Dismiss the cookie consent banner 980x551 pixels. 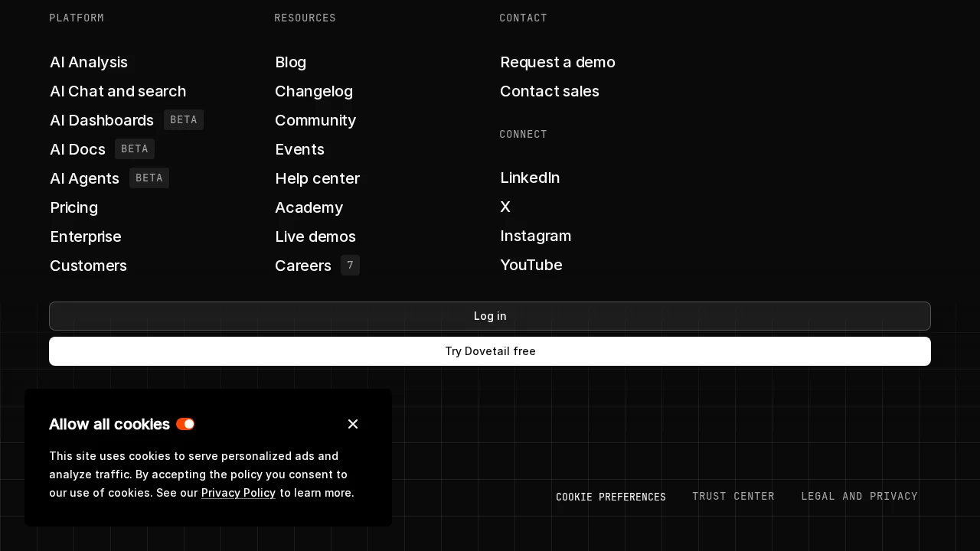pyautogui.click(x=353, y=424)
